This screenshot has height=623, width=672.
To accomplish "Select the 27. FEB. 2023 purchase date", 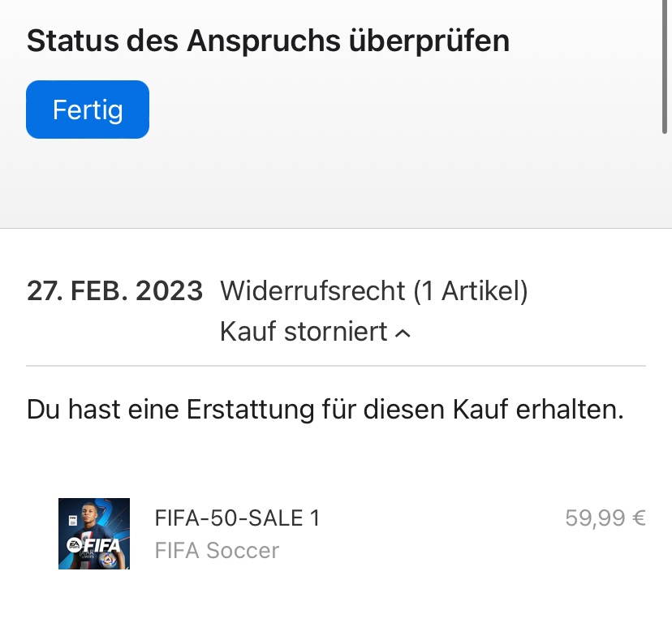I will coord(114,291).
